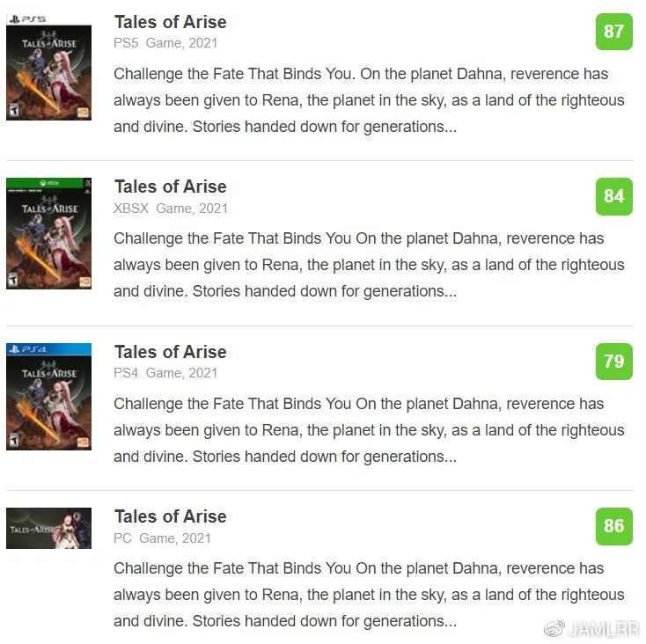646x644 pixels.
Task: Click the PS4 platform label
Action: point(126,373)
